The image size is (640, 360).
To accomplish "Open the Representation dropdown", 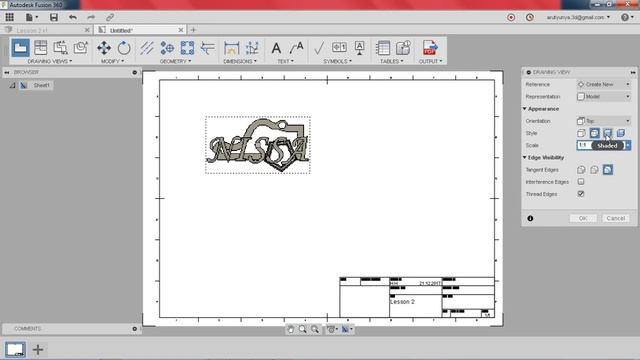I will click(x=604, y=97).
